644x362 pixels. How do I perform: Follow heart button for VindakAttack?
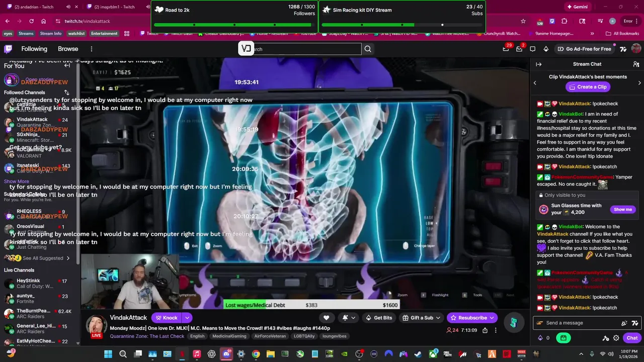pos(326,318)
